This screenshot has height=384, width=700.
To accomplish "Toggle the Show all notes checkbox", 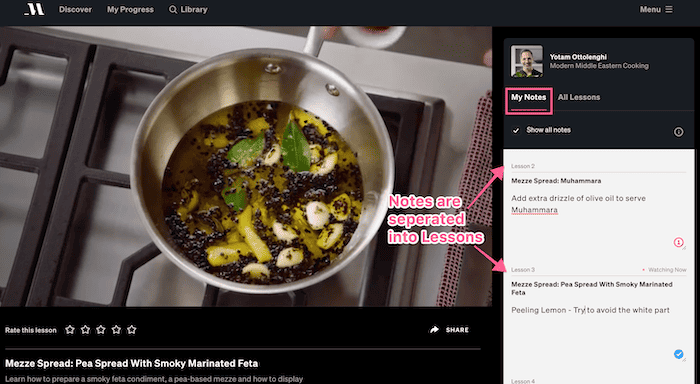I will [516, 130].
